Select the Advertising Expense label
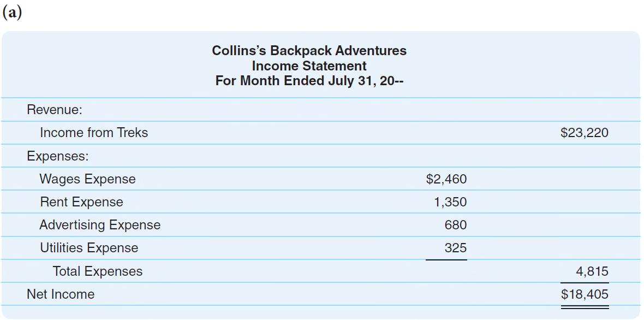Screen dimensions: 644x320 point(100,225)
